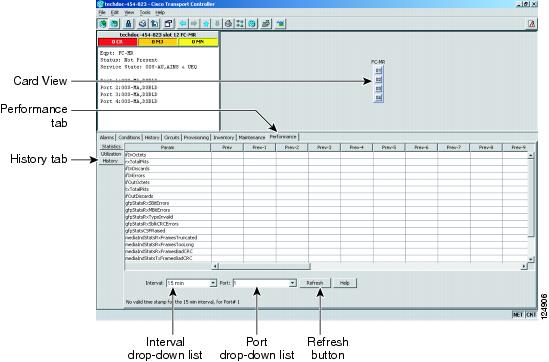Click the network view nodes icon
The width and height of the screenshot is (549, 362).
240,23
